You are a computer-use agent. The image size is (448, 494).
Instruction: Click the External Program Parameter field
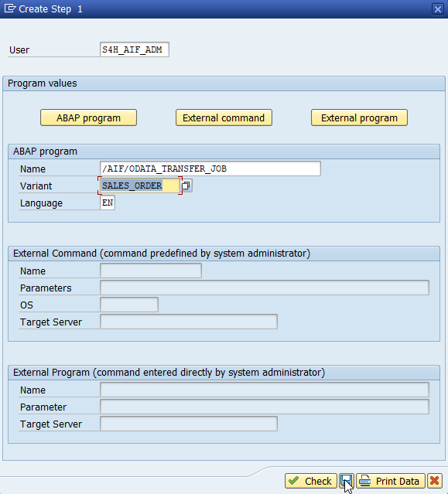coord(265,407)
